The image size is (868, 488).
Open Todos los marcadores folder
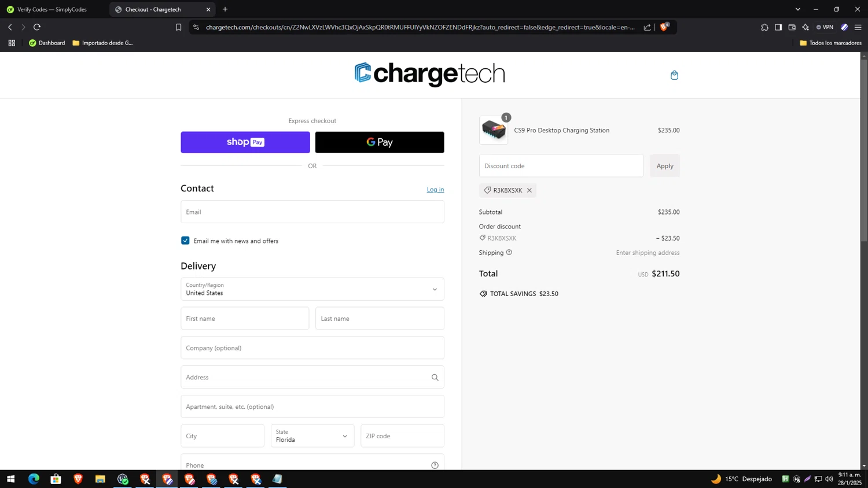[830, 43]
